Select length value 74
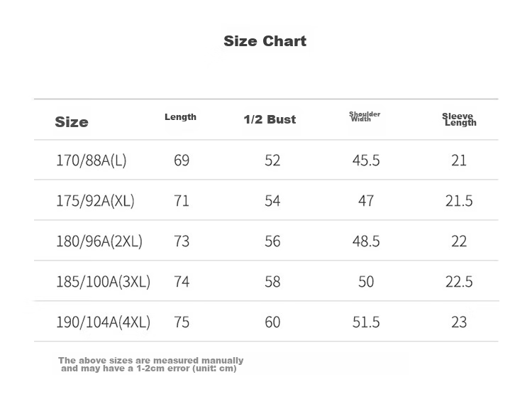Image resolution: width=532 pixels, height=404 pixels. (x=182, y=281)
